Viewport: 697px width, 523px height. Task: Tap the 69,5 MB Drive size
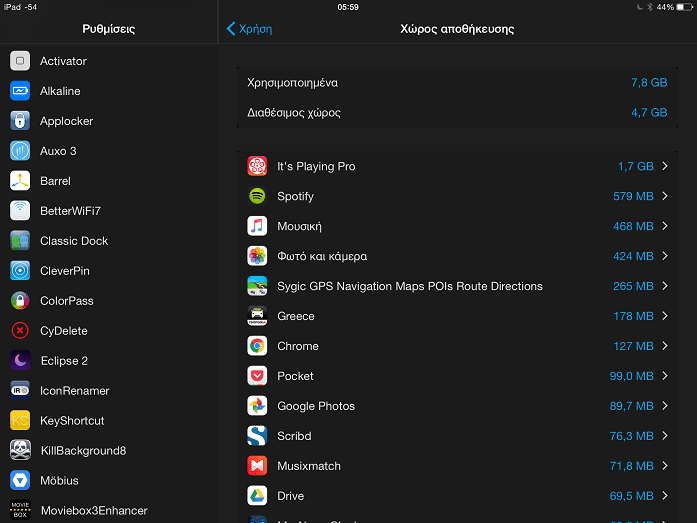click(631, 495)
